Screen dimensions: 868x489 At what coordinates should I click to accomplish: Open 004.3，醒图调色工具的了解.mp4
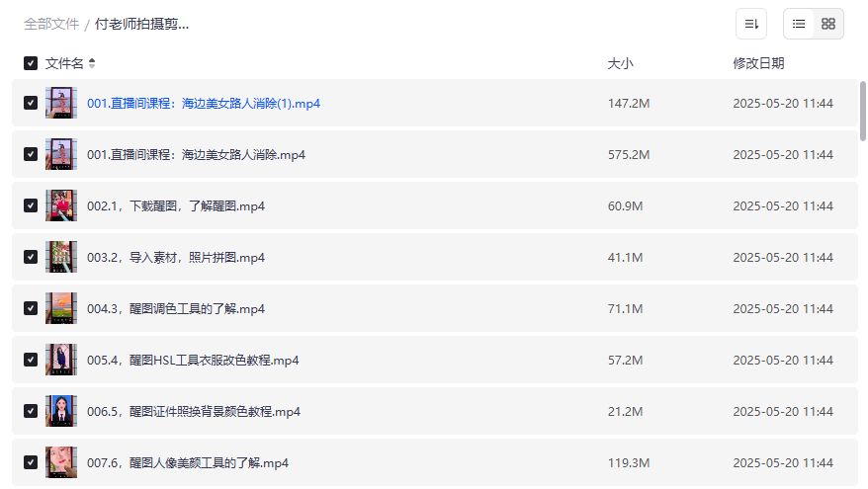coord(176,309)
